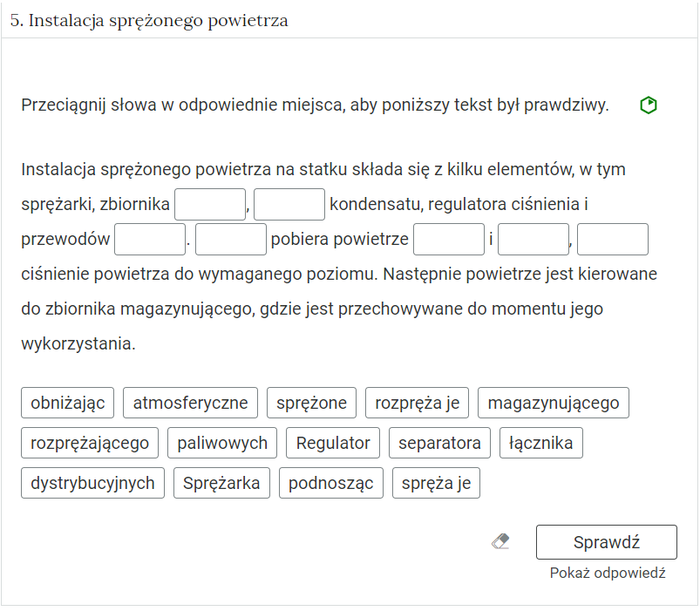Select the word chip 'rozprężającego'
The image size is (700, 611).
89,443
